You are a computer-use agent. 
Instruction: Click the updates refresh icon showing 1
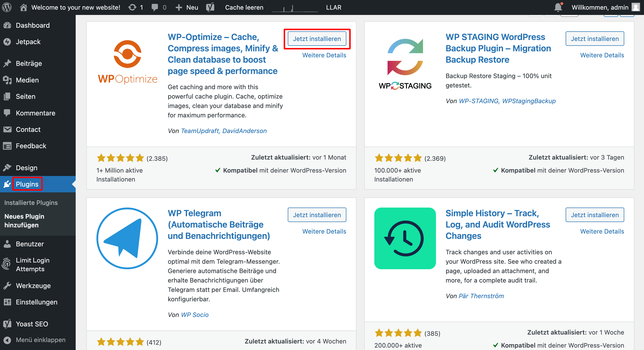[133, 7]
